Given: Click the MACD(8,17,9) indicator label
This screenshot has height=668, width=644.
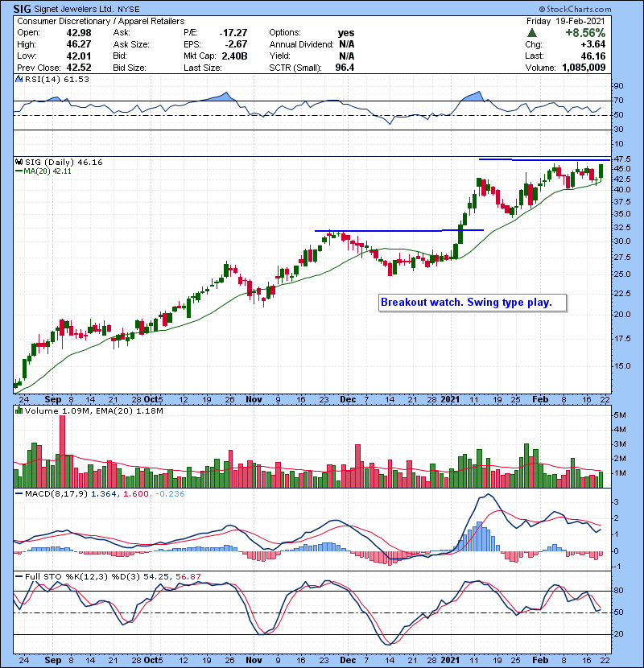Looking at the screenshot, I should (56, 494).
